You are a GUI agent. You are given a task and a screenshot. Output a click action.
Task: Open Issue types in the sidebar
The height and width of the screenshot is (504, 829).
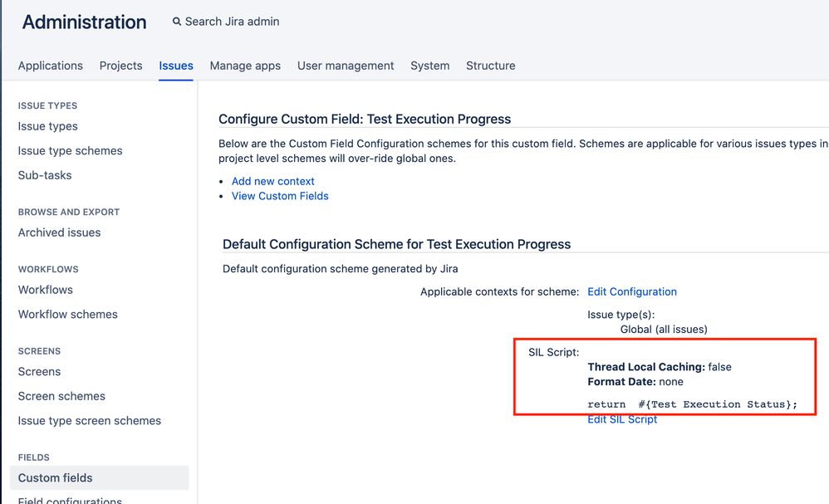(47, 126)
